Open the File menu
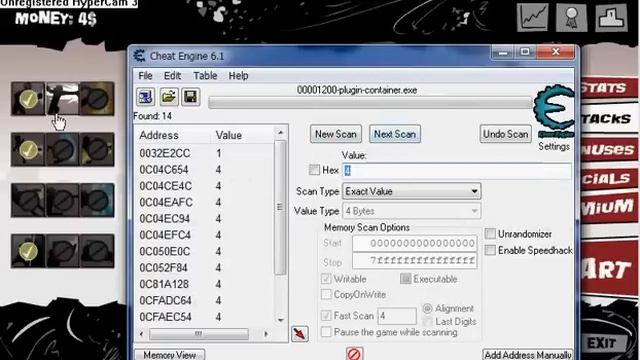 145,76
